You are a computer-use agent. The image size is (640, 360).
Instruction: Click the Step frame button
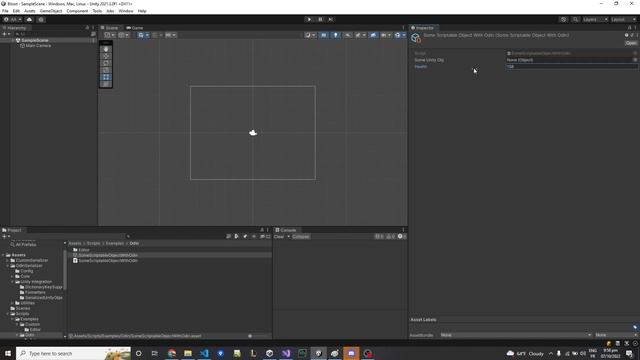(331, 19)
